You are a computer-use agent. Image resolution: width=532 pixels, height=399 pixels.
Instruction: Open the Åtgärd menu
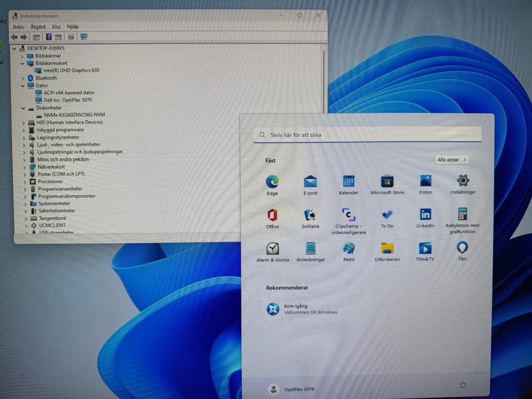38,27
